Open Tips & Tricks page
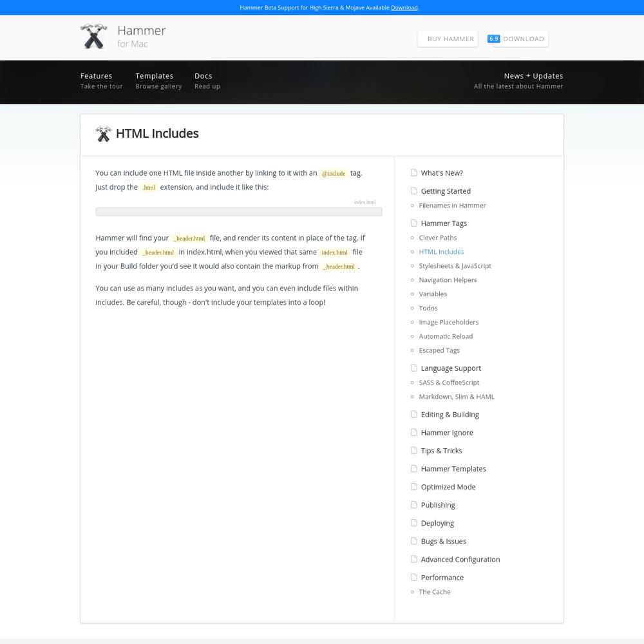The image size is (644, 644). [x=442, y=451]
